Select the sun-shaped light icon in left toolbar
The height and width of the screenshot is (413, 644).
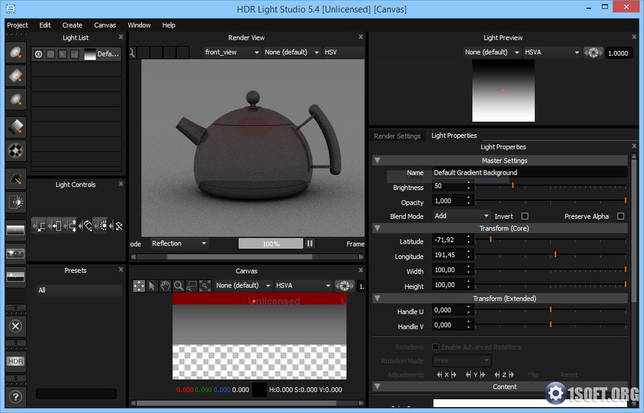pyautogui.click(x=16, y=202)
